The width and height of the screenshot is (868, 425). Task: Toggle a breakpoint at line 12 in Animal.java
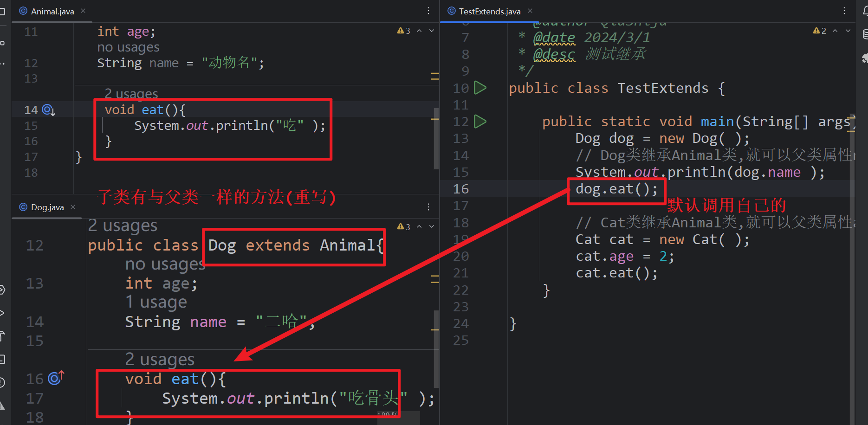coord(31,63)
